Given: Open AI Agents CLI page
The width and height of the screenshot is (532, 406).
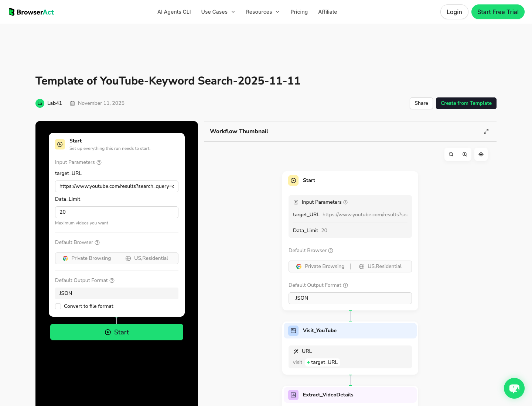Looking at the screenshot, I should 174,12.
